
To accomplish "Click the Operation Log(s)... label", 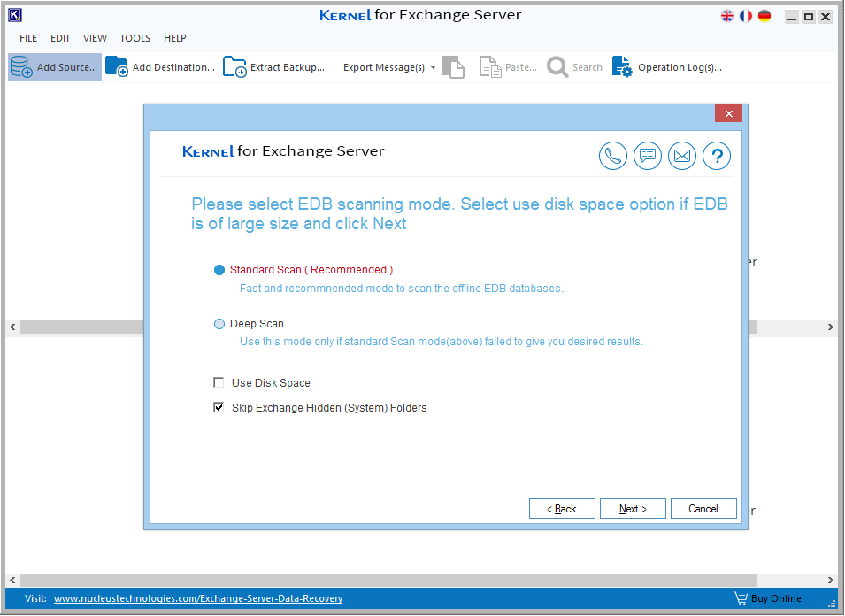I will (680, 67).
